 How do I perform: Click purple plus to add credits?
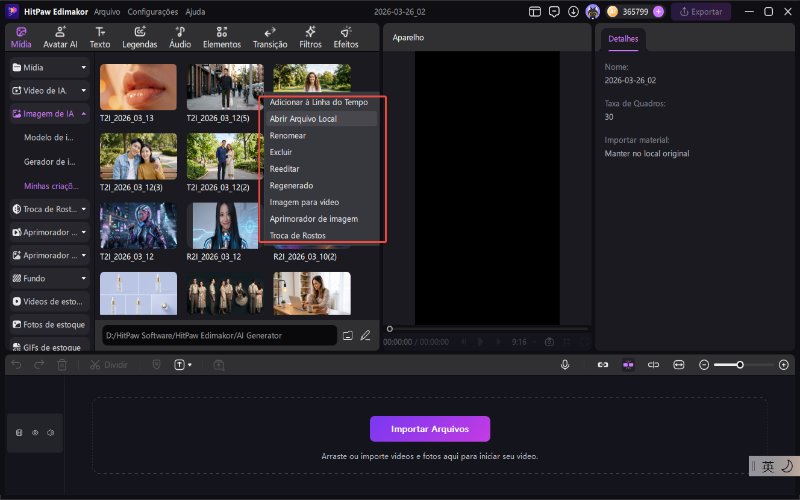point(658,12)
